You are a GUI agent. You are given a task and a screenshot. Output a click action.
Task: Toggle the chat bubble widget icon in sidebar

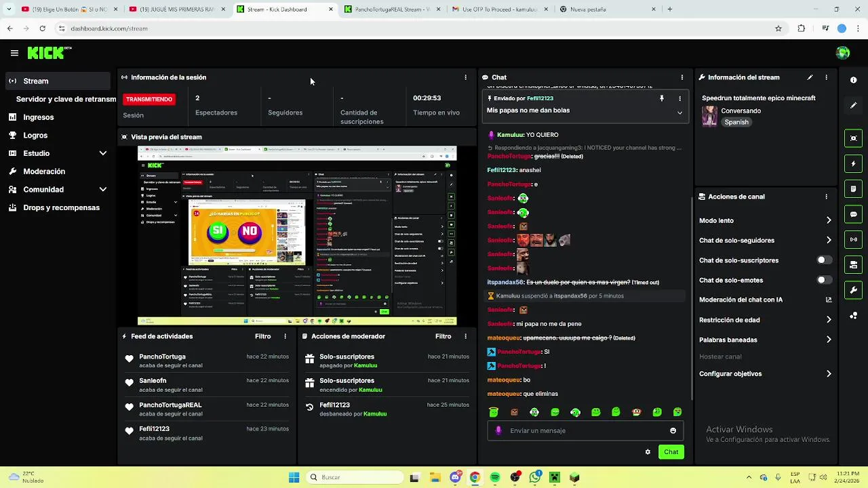(853, 214)
